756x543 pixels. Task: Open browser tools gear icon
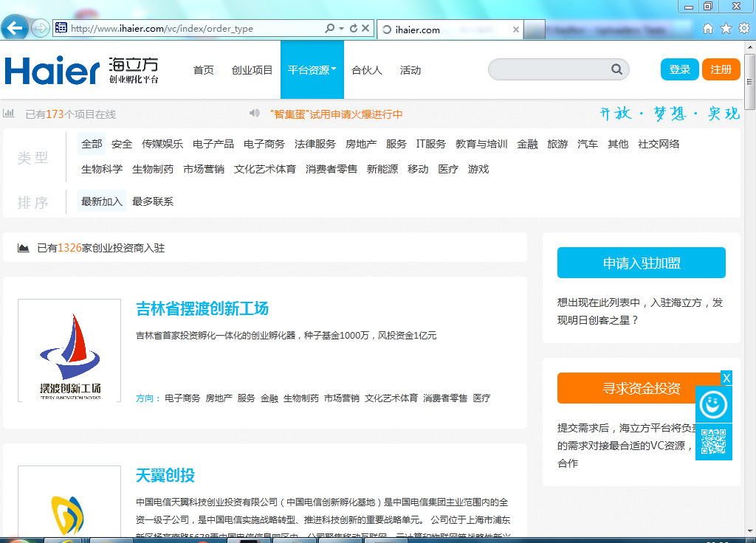[744, 29]
